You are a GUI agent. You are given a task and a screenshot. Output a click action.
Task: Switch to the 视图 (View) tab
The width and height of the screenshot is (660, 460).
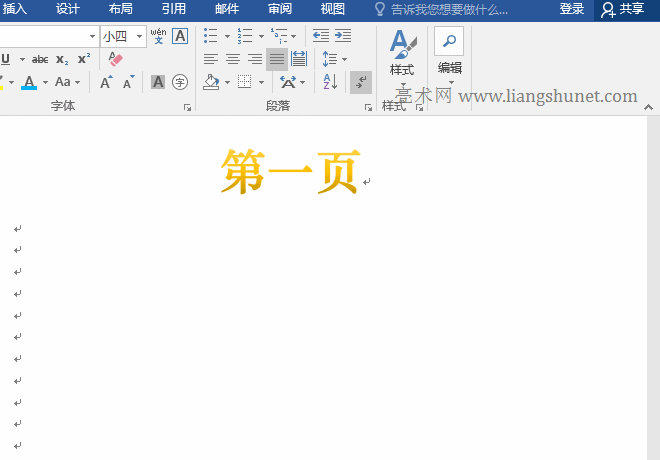click(x=333, y=8)
